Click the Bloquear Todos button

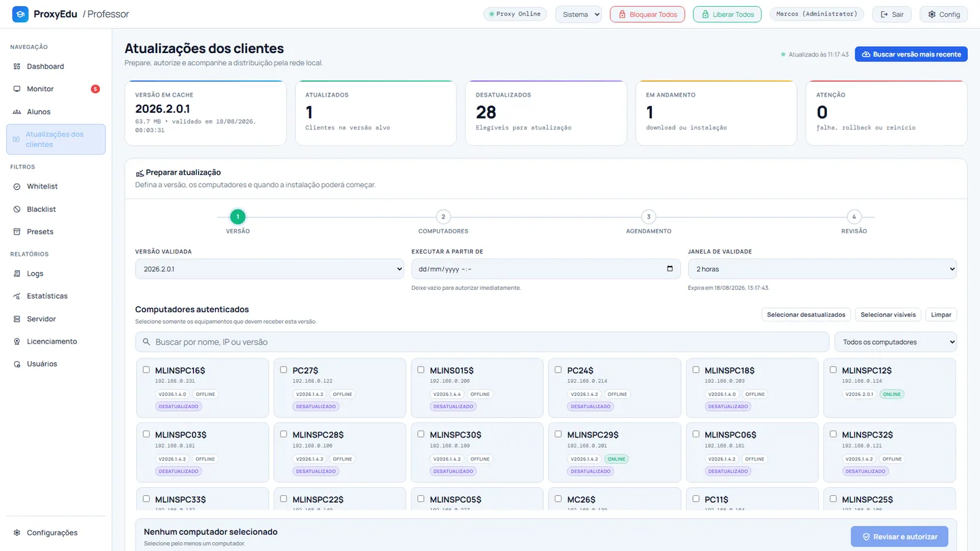coord(647,14)
